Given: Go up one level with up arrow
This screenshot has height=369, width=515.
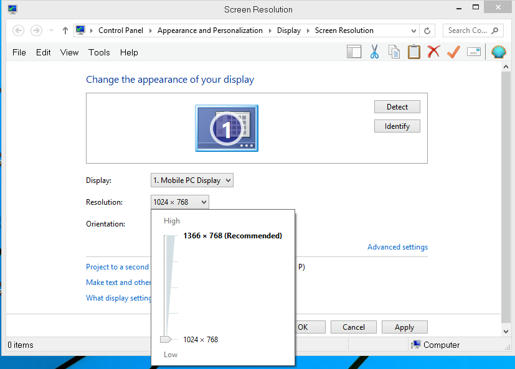Looking at the screenshot, I should [65, 31].
